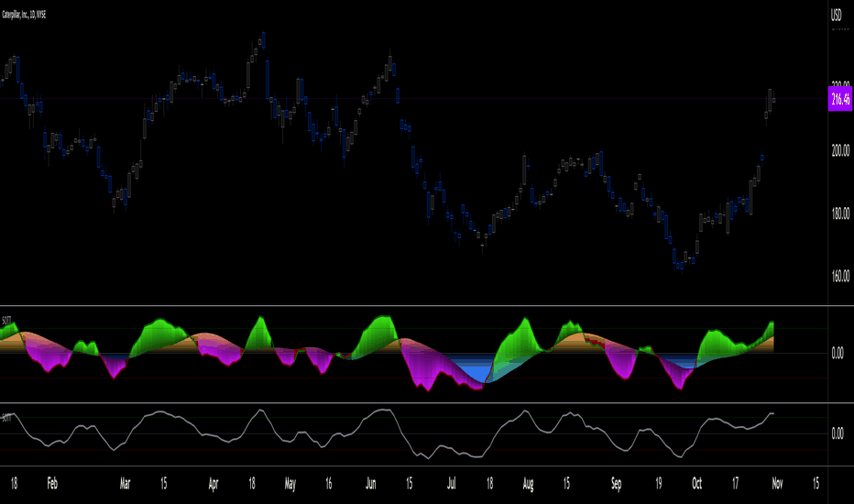Click the Jul date label
Viewport: 854px width, 504px height.
452,483
